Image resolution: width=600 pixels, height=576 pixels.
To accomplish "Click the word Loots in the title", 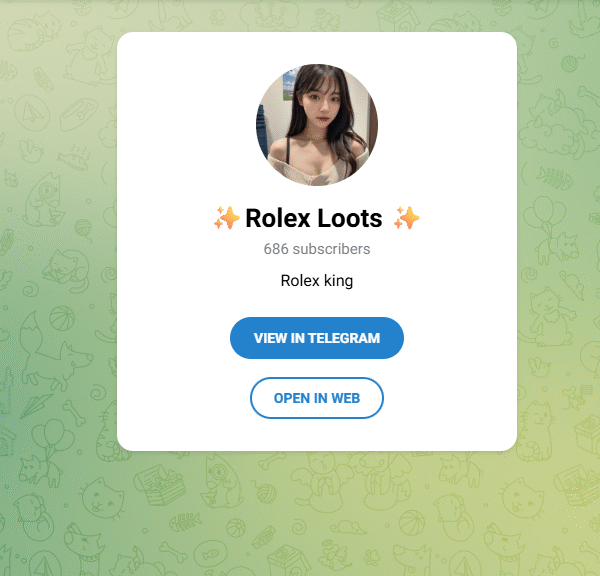I will pos(349,218).
